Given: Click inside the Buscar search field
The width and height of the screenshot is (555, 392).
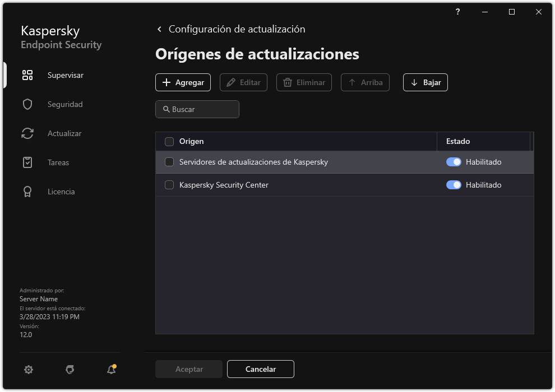Looking at the screenshot, I should (x=197, y=109).
